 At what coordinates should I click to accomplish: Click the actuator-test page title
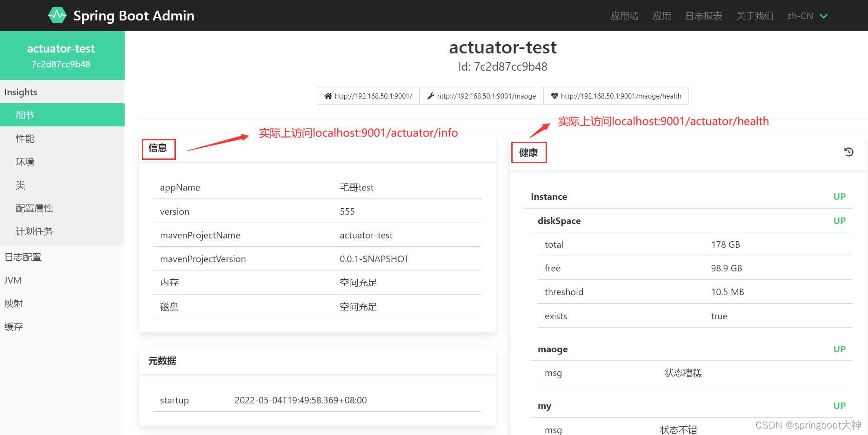point(502,47)
